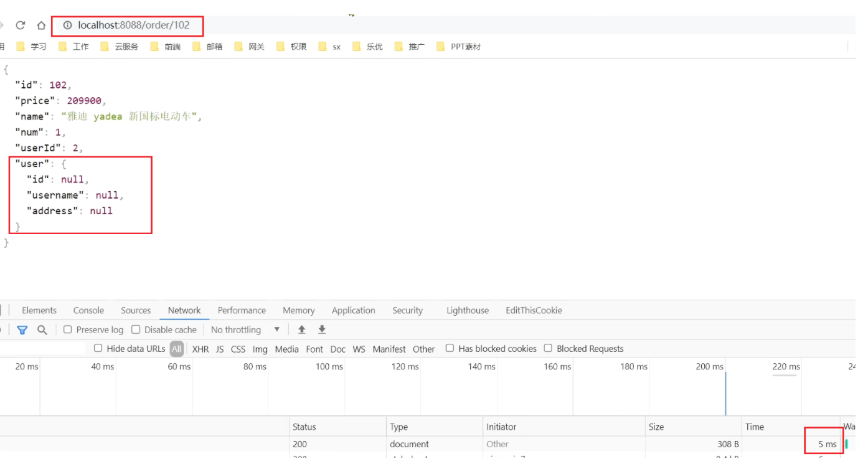Enable the Preserve log checkbox

(68, 329)
